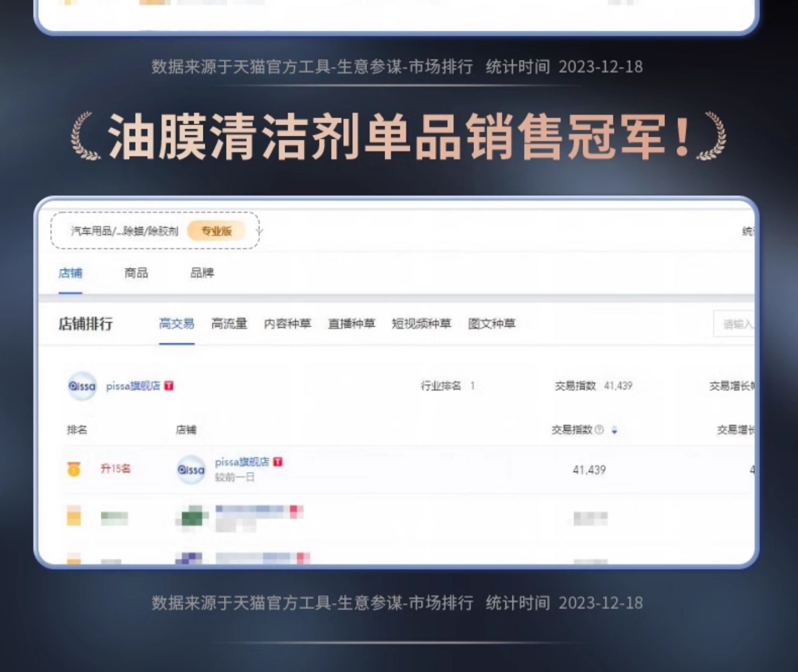
Task: Click the store search input field
Action: pos(734,323)
